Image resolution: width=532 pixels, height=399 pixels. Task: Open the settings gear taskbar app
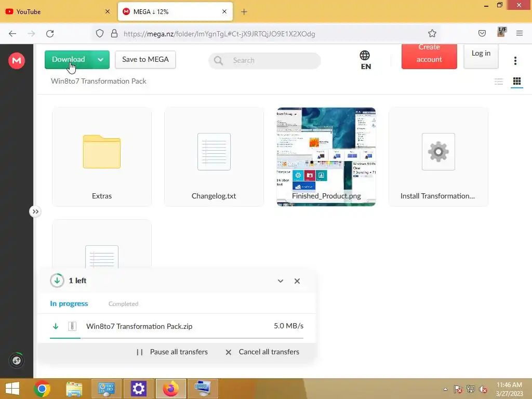click(x=138, y=389)
